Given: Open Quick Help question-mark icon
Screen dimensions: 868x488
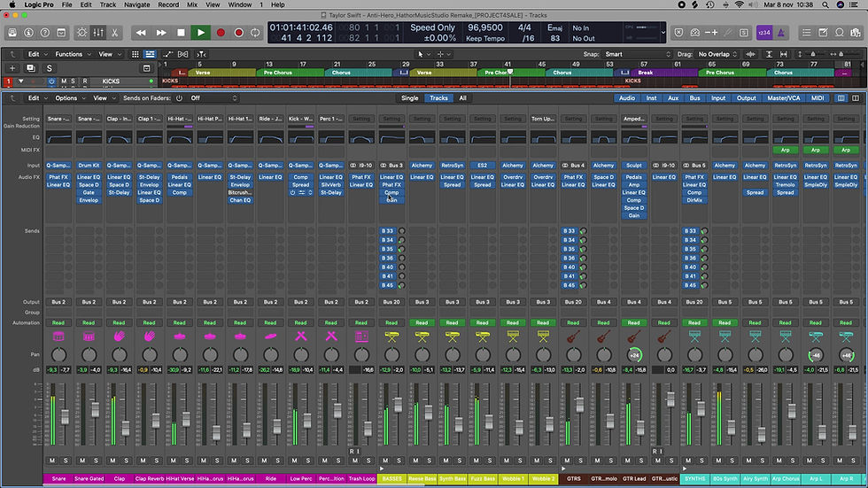Looking at the screenshot, I should pyautogui.click(x=45, y=33).
